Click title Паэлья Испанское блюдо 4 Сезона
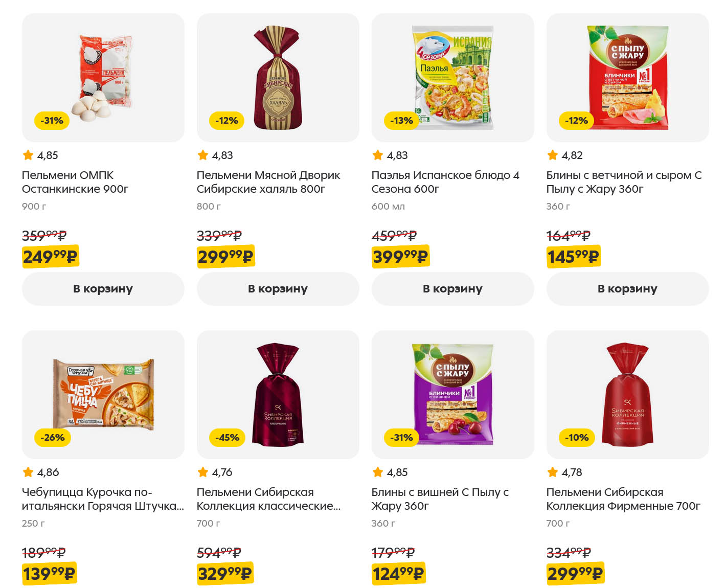The image size is (726, 588). coord(445,182)
